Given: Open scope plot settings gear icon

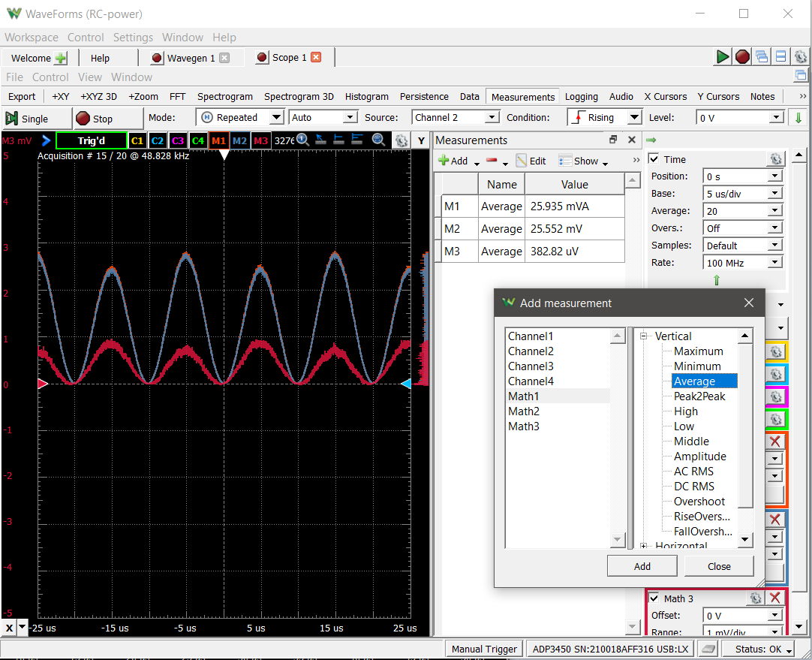Looking at the screenshot, I should [401, 140].
